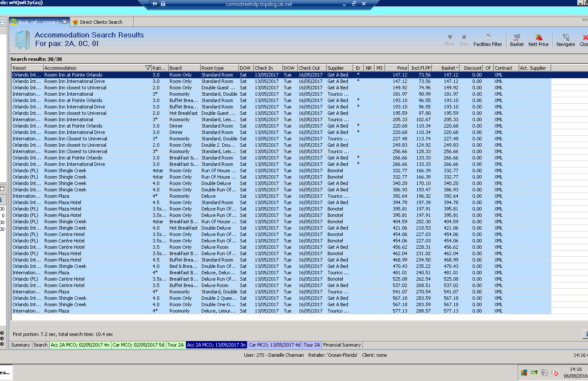This screenshot has height=381, width=588.
Task: Open the Navigate compass tool
Action: [x=566, y=37]
